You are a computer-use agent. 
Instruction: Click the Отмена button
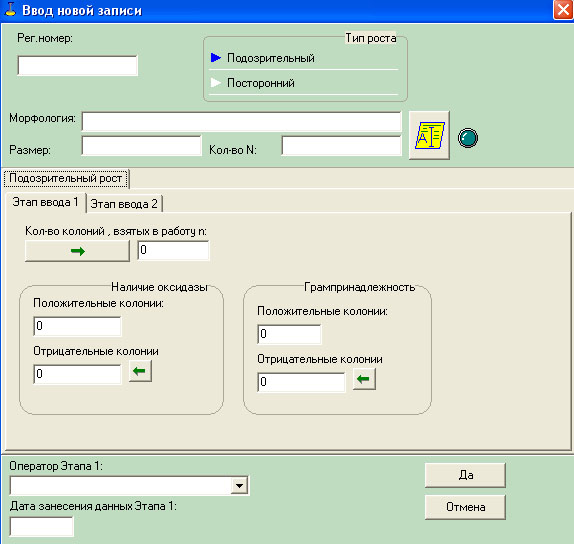tap(465, 507)
